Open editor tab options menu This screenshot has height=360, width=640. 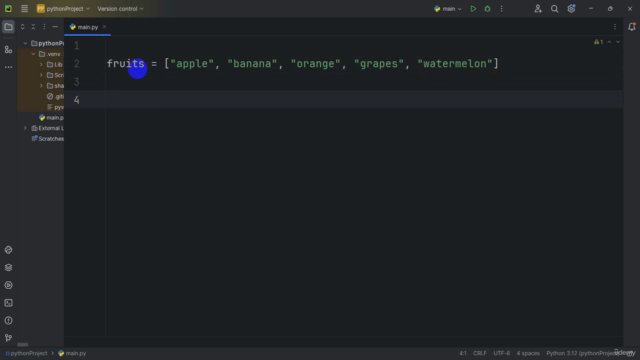click(x=615, y=27)
